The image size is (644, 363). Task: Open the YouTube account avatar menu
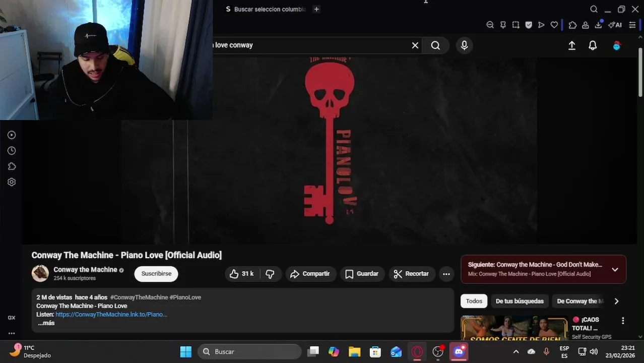pos(617,45)
